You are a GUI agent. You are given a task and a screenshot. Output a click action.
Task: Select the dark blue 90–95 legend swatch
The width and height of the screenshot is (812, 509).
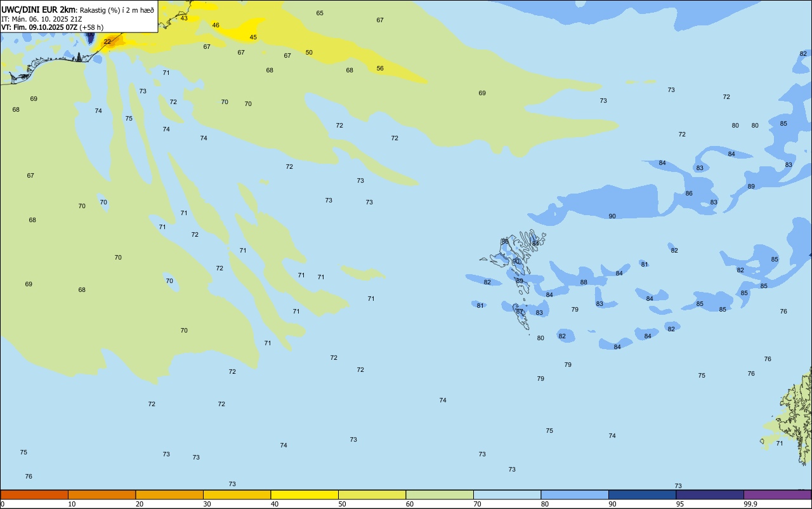pyautogui.click(x=642, y=494)
